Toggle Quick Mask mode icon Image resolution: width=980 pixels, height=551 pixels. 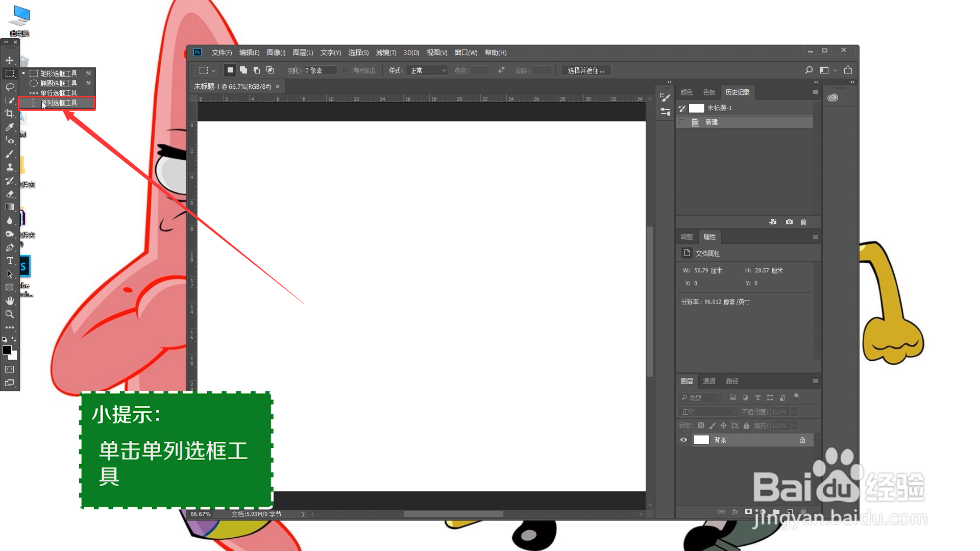(9, 369)
